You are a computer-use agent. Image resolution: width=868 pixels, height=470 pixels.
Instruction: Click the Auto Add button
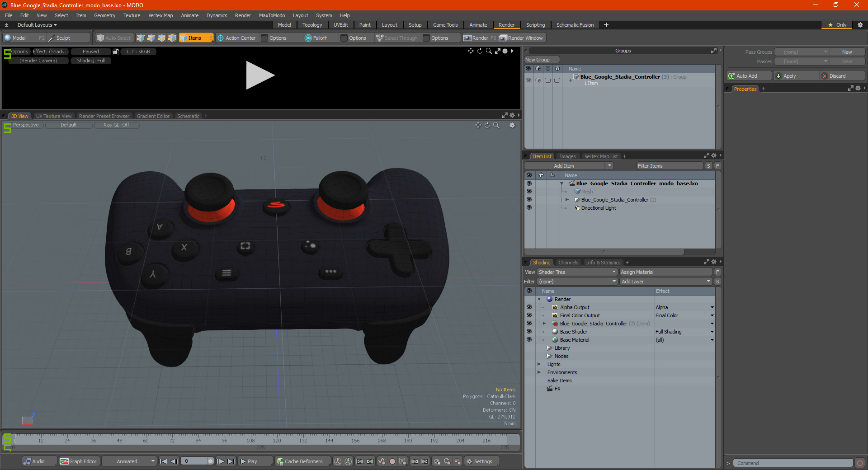coord(749,76)
